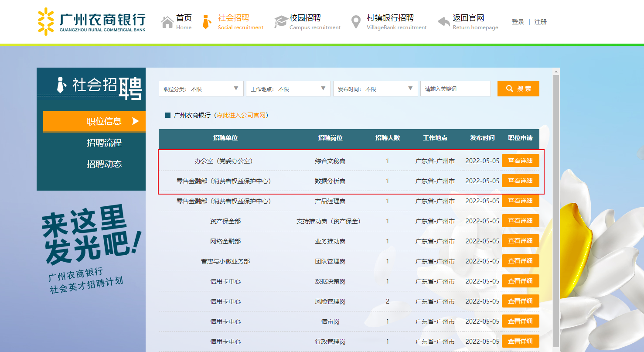Click the orange 搜索 button
This screenshot has width=644, height=352.
518,89
